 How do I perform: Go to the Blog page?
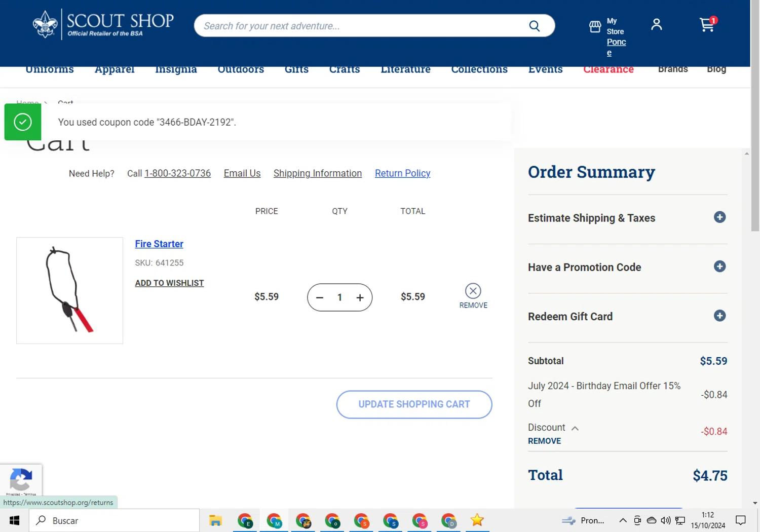(x=716, y=69)
